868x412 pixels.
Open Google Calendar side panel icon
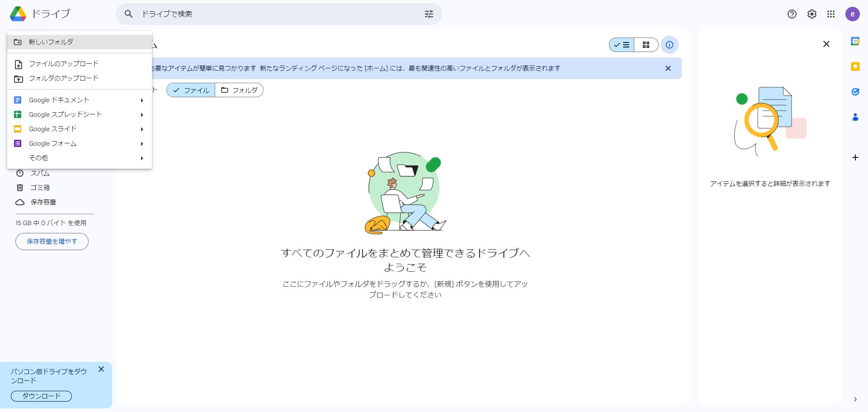(855, 41)
